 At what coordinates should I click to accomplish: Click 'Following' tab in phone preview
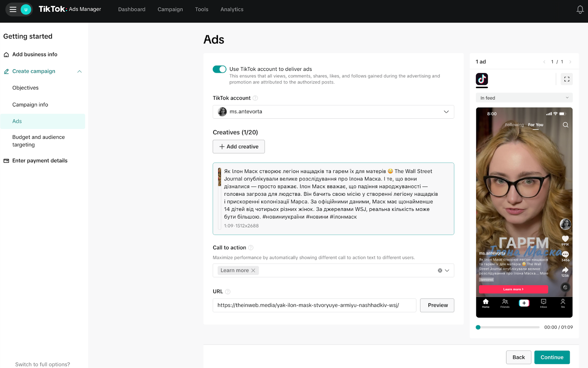coord(514,125)
